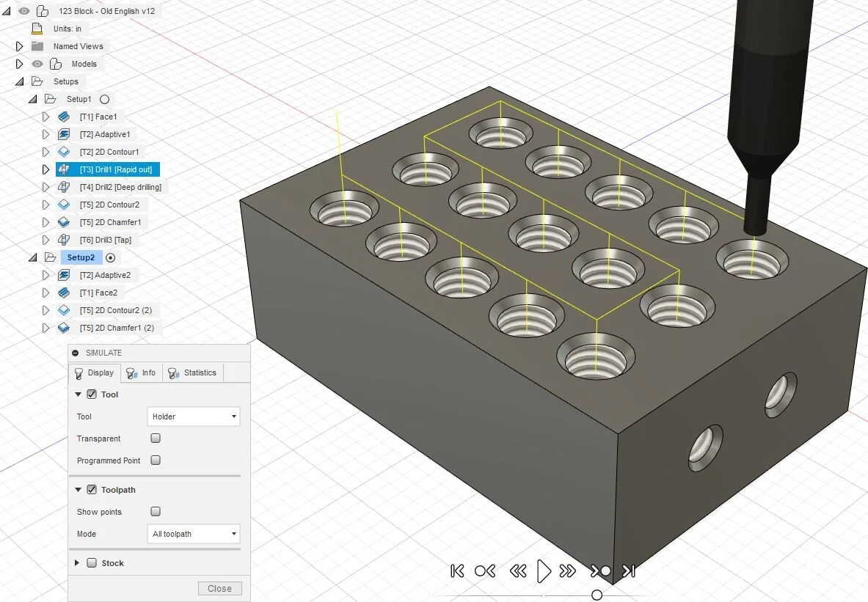Viewport: 868px width, 602px height.
Task: Go to previous operation in simulation
Action: pos(485,571)
